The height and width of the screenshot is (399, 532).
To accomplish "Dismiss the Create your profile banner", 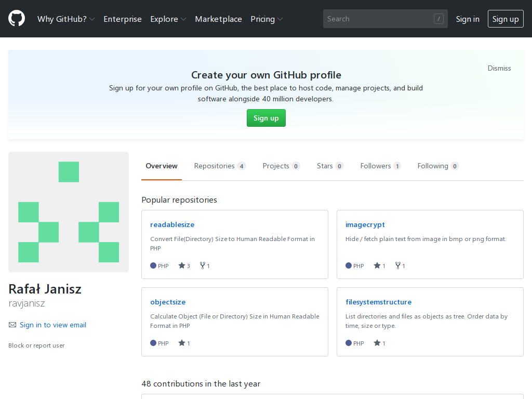I will coord(499,68).
